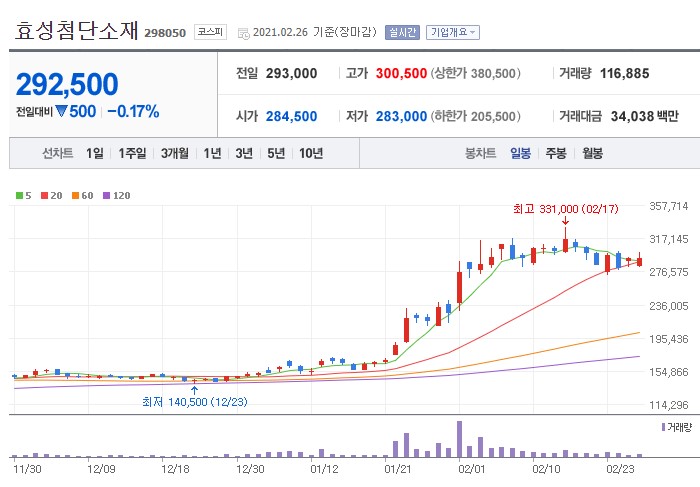Click the 최저 140,500 (12/23) marker

pyautogui.click(x=195, y=402)
